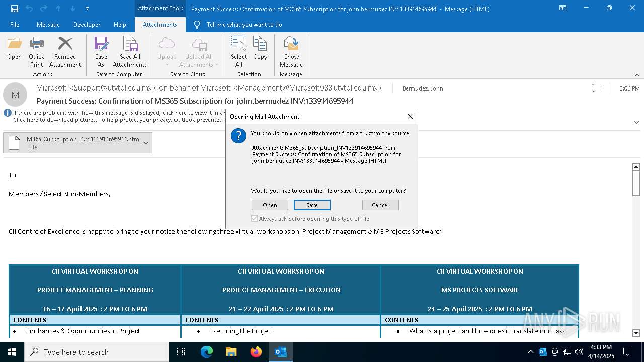
Task: Click the Quick Print ribbon icon
Action: pyautogui.click(x=36, y=52)
